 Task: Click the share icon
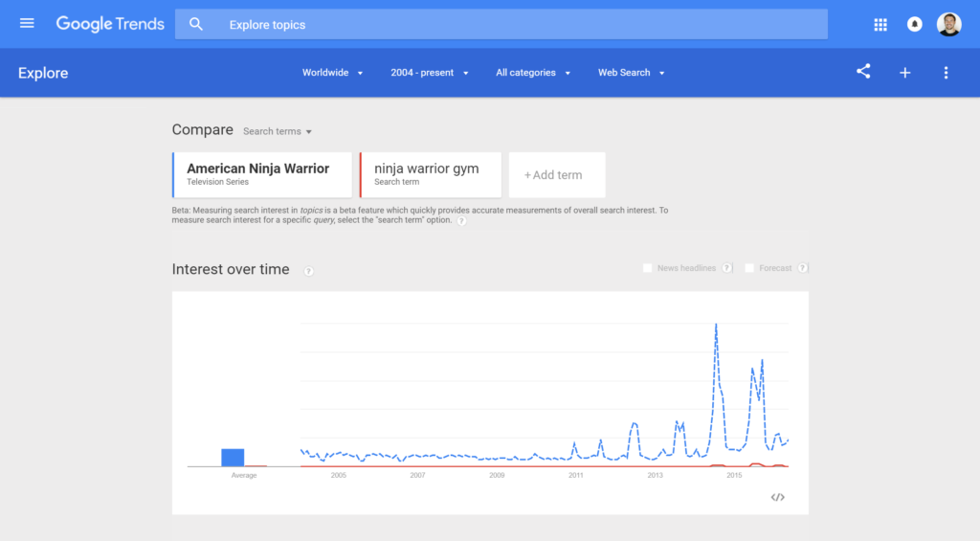863,71
